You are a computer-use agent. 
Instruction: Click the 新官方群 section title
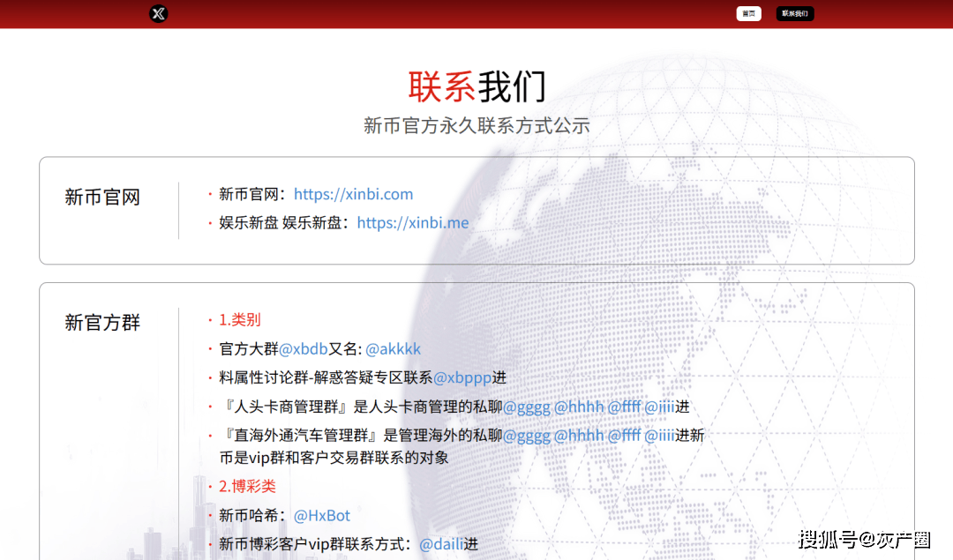point(102,322)
